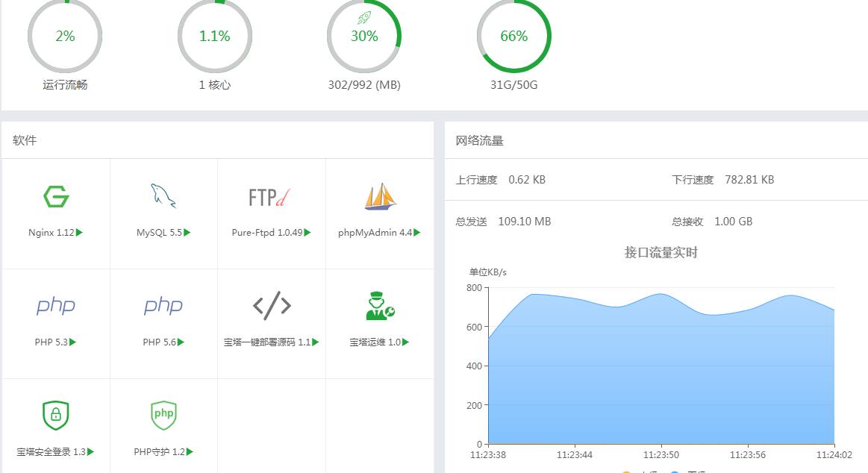Click the PHP 5.6 icon
Viewport: 868px width, 473px height.
(x=163, y=305)
